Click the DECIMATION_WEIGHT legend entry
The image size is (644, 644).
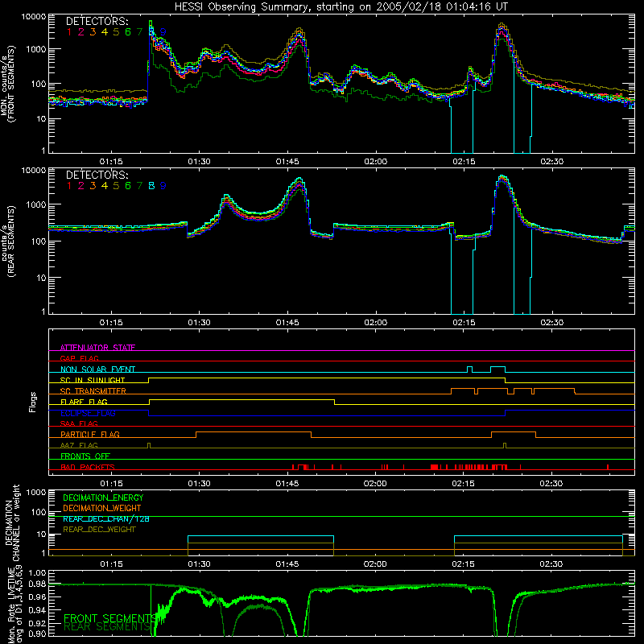coord(102,509)
